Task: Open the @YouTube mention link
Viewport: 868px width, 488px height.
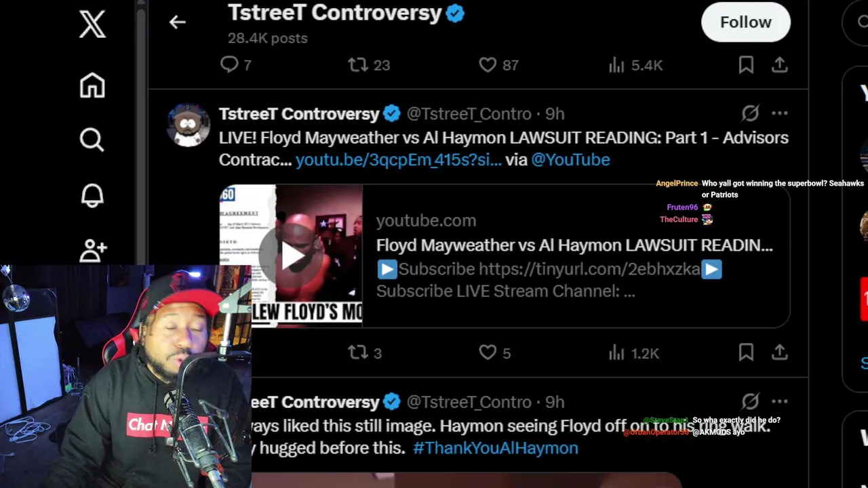Action: pyautogui.click(x=570, y=160)
